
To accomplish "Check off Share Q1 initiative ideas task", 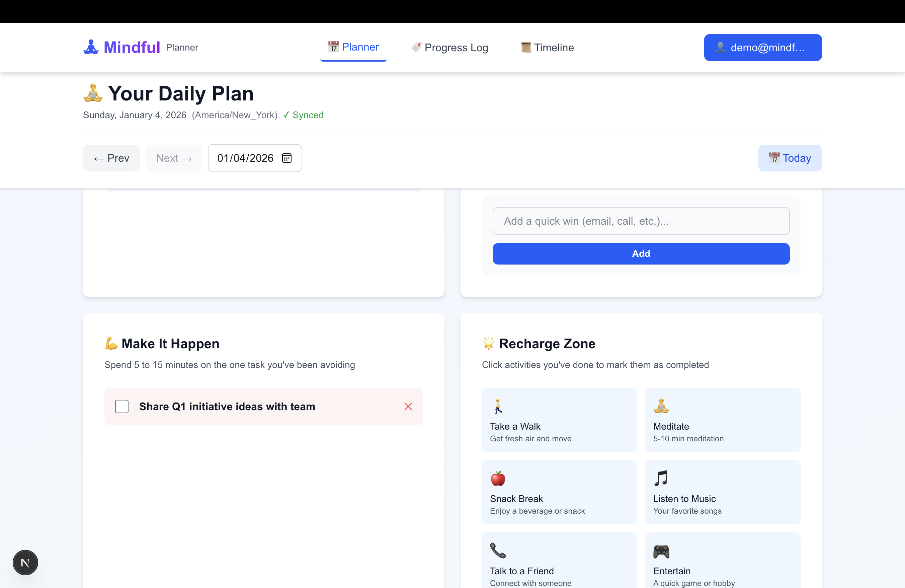I will [x=121, y=406].
